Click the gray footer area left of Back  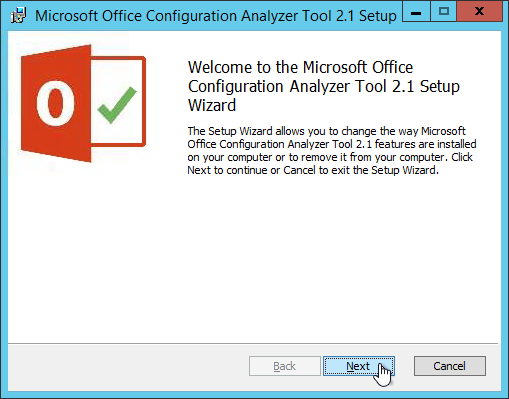[128, 367]
